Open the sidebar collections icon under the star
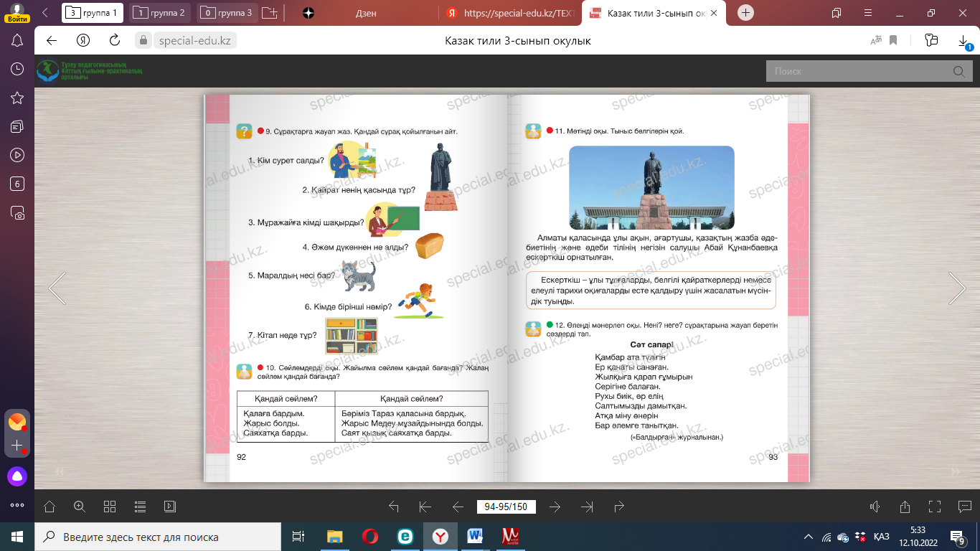This screenshot has height=551, width=980. 18,126
